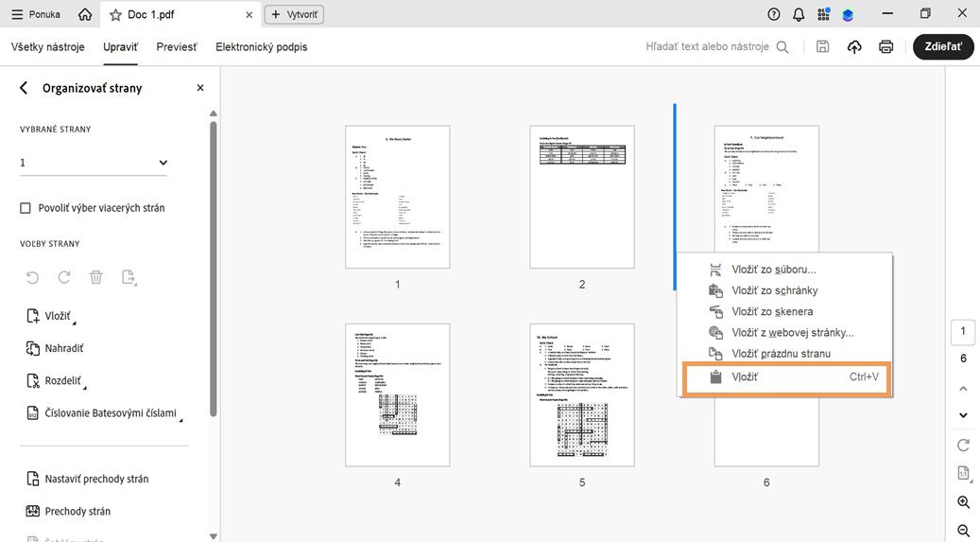Open the Previesť tab
This screenshot has height=542, width=980.
click(x=177, y=47)
